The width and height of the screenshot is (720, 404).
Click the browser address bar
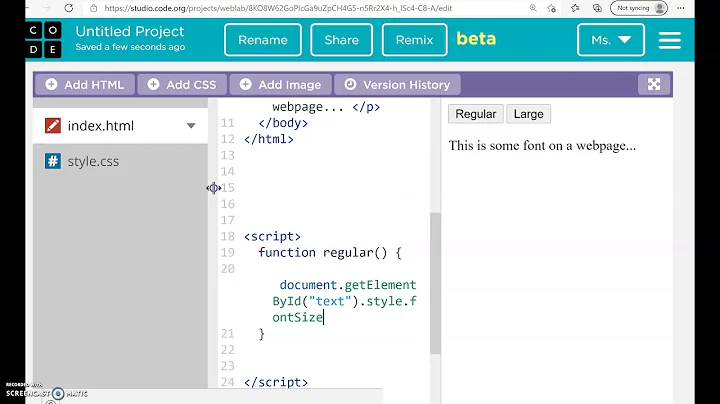[300, 8]
